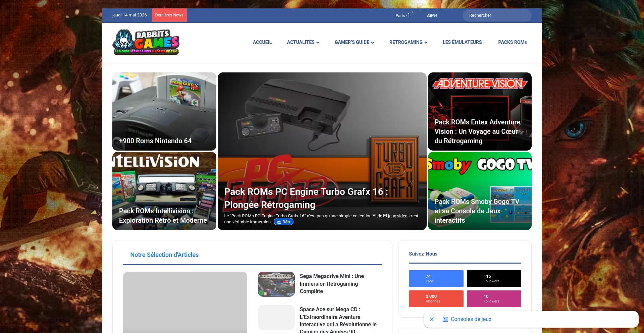The image size is (644, 333).
Task: Click the red 2 000 Abonnés button
Action: click(436, 299)
